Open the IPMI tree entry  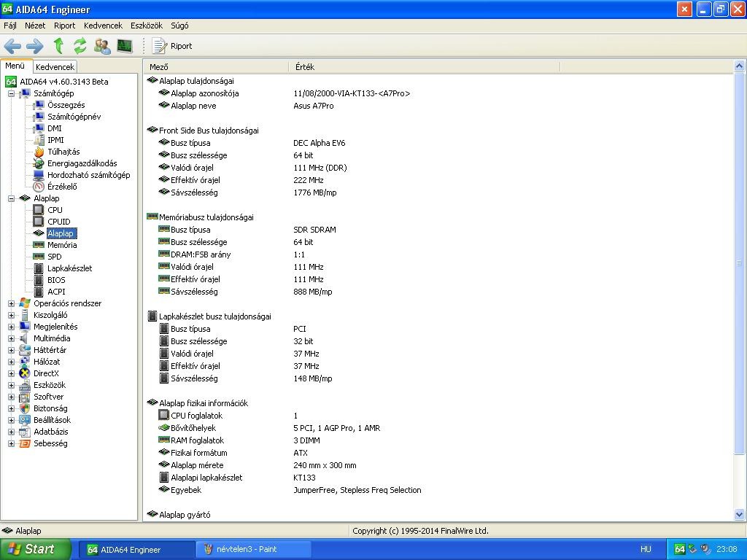point(55,140)
